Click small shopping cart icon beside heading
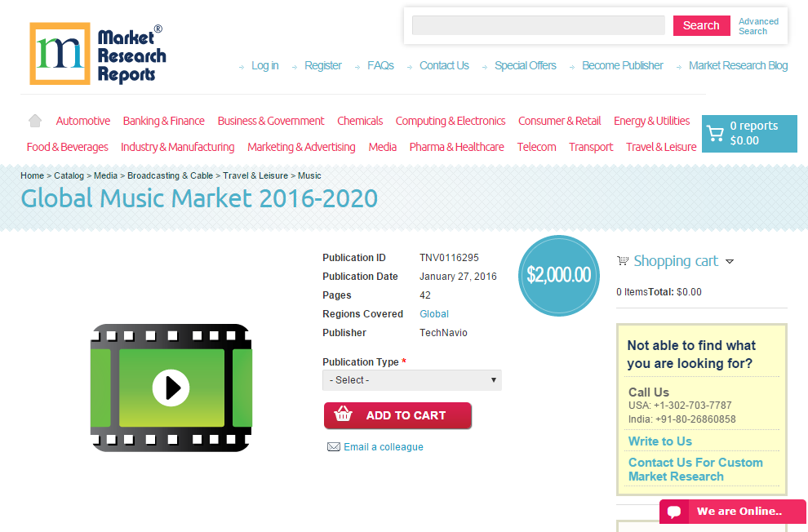 coord(623,260)
